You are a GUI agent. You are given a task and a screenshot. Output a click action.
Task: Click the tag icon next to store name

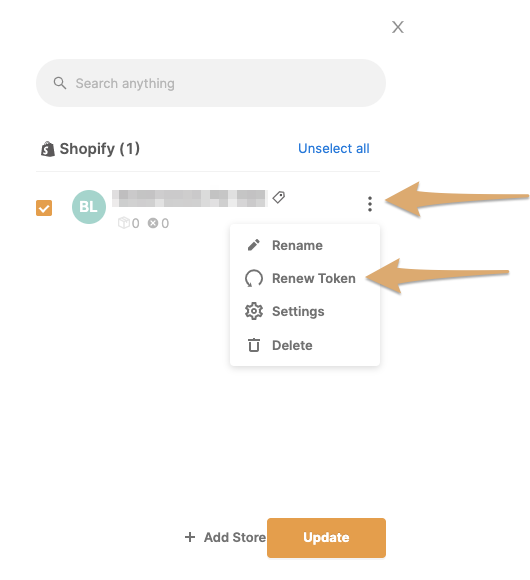point(279,197)
